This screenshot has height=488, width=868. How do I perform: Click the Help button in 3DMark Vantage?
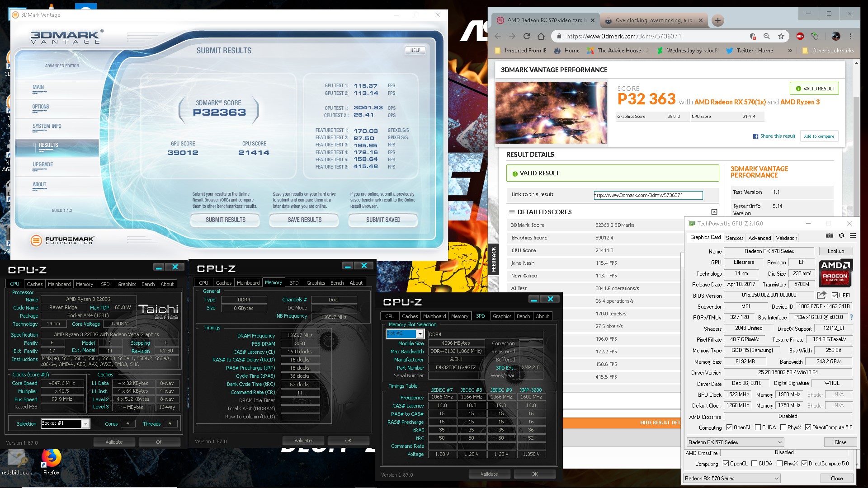pyautogui.click(x=415, y=51)
